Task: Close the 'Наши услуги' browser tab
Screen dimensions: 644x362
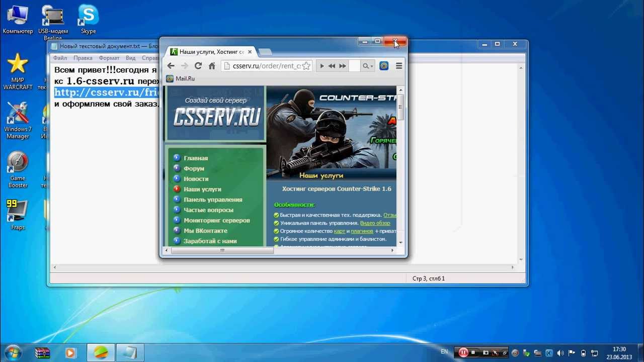Action: click(x=250, y=52)
